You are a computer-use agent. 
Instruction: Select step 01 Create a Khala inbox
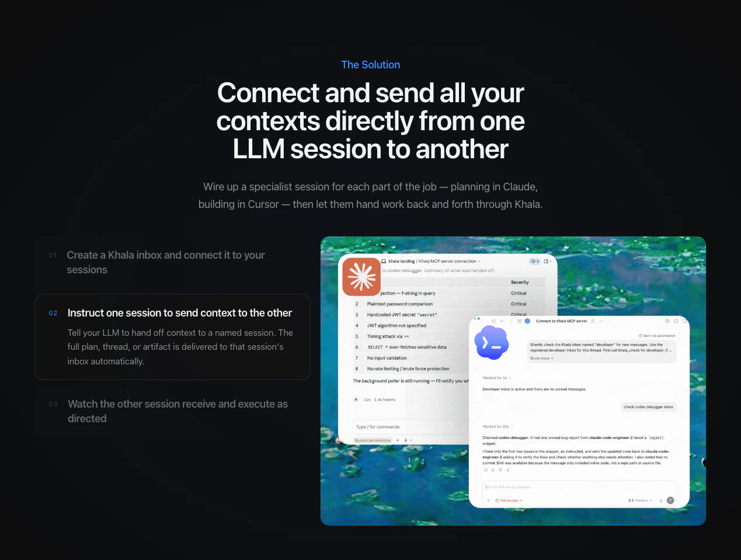coord(172,262)
